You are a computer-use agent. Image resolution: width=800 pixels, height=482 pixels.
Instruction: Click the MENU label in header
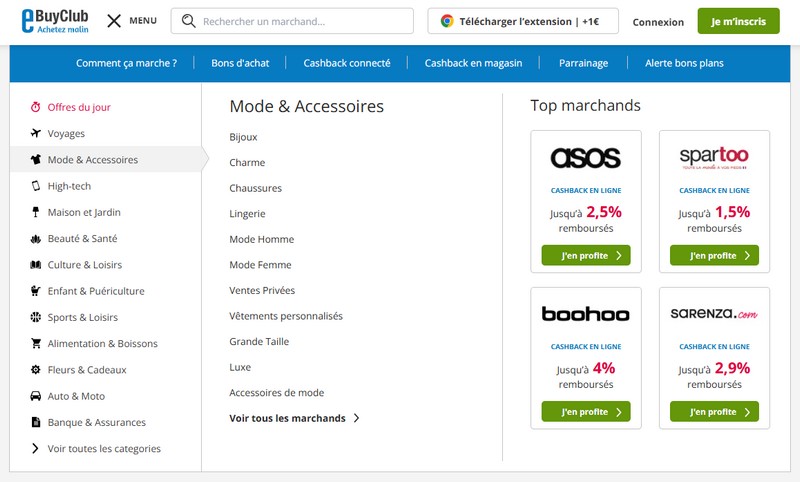(x=143, y=21)
